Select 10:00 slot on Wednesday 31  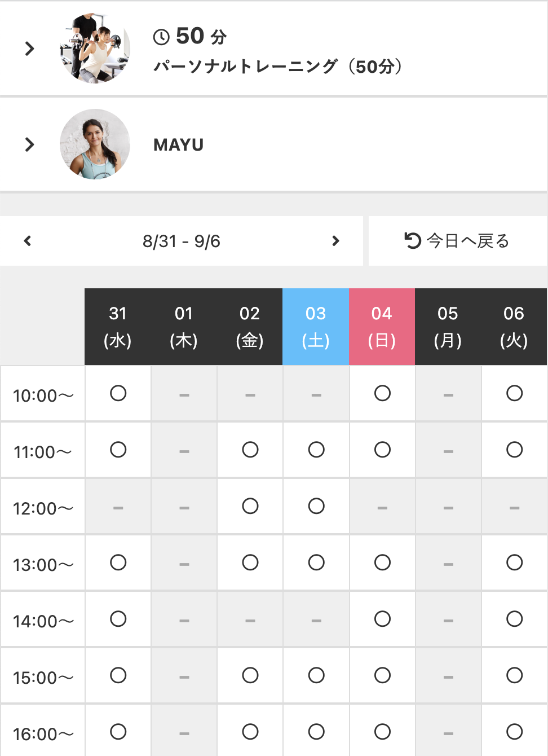(118, 393)
